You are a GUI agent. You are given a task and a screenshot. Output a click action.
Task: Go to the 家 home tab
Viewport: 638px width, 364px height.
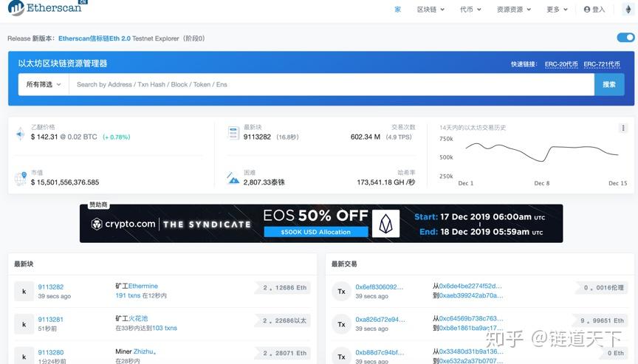[398, 10]
